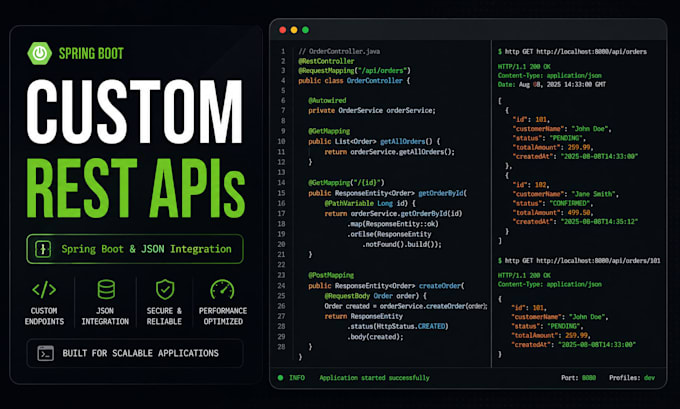The image size is (680, 409).
Task: Click private OrderService orderService; line
Action: (x=372, y=111)
